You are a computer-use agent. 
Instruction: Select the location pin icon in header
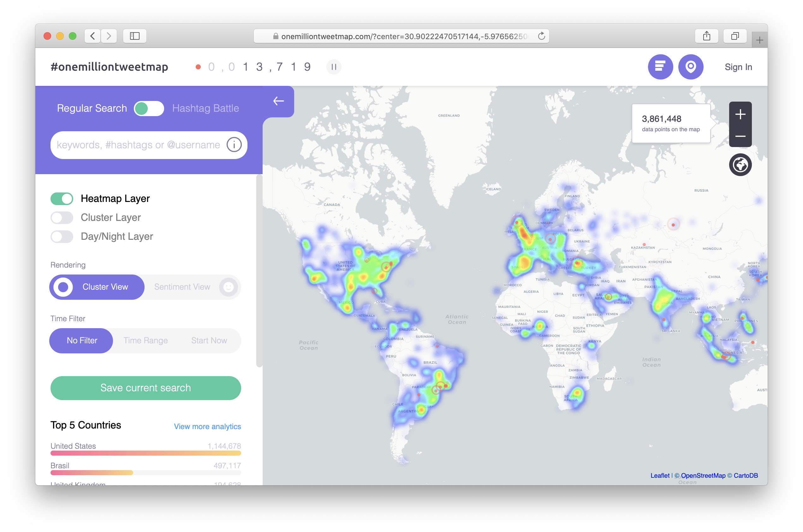tap(691, 67)
